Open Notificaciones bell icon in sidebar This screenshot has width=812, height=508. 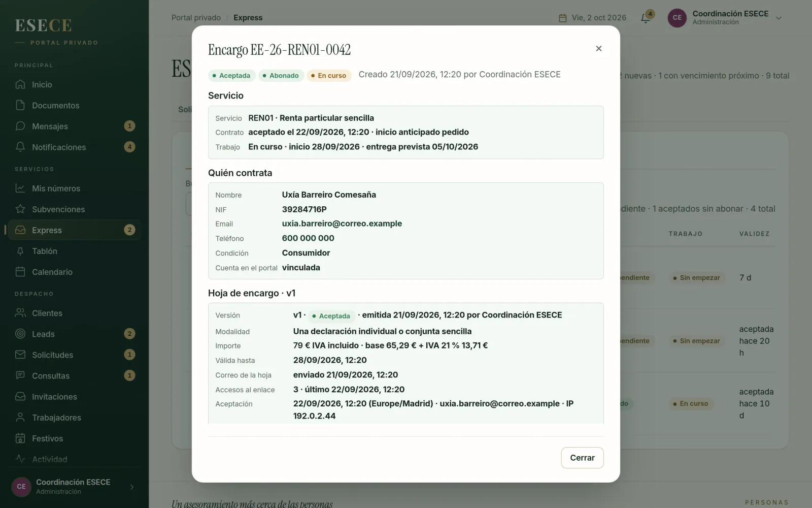20,147
